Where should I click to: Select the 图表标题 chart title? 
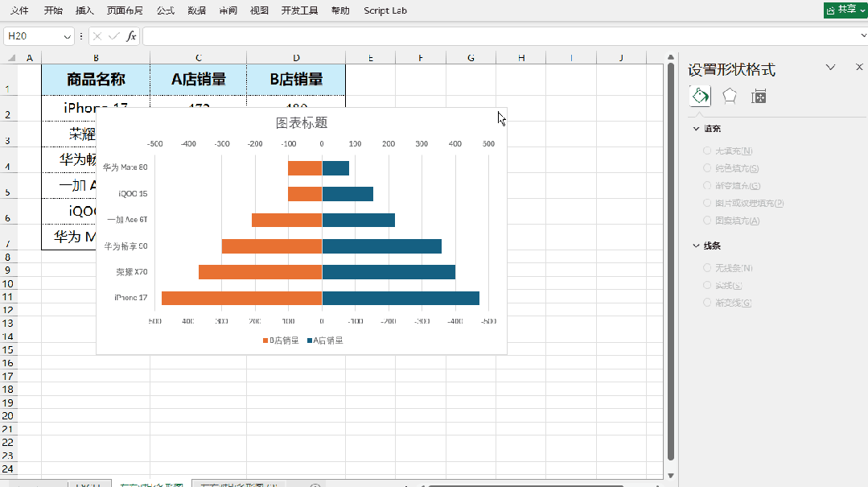tap(302, 123)
